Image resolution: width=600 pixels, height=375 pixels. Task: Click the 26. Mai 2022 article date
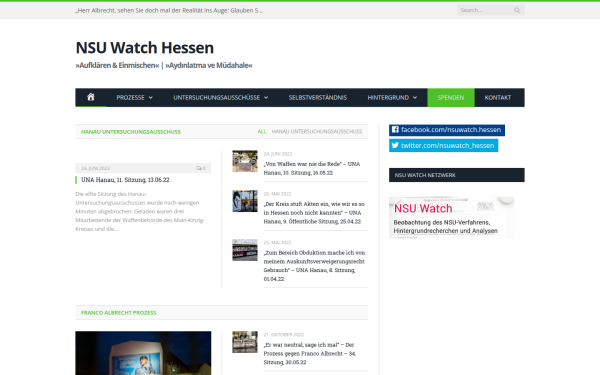click(x=277, y=194)
